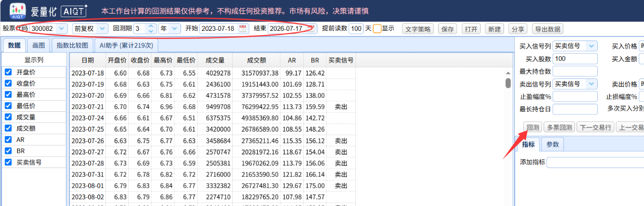Click the 显示列 panel header

(x=34, y=60)
